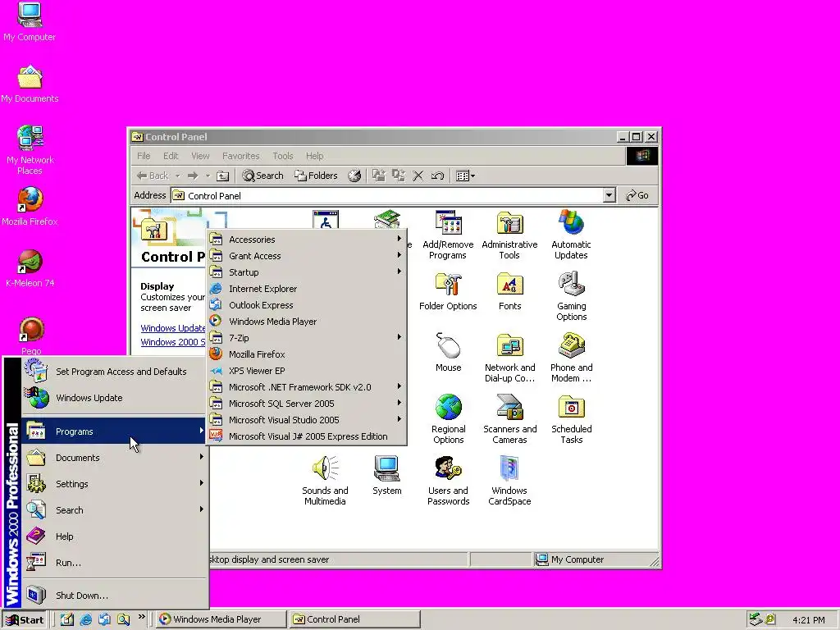Open Regional Options icon
This screenshot has width=840, height=630.
pos(448,419)
